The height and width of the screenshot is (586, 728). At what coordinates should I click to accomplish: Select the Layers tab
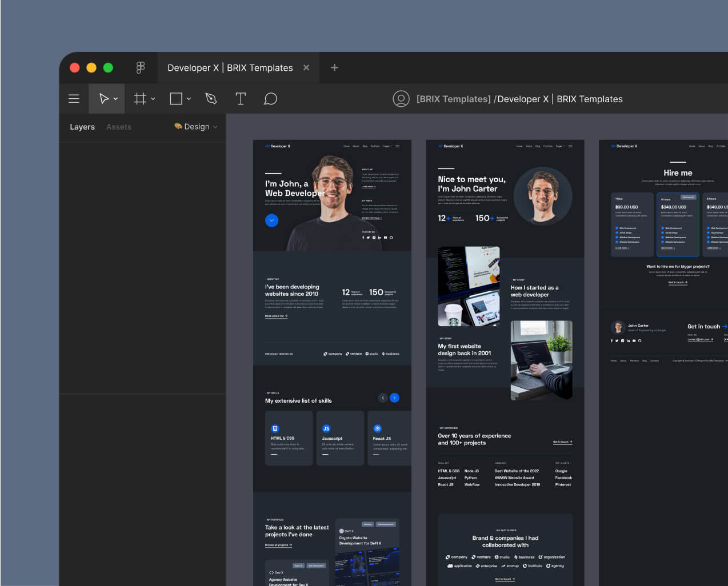pos(82,127)
